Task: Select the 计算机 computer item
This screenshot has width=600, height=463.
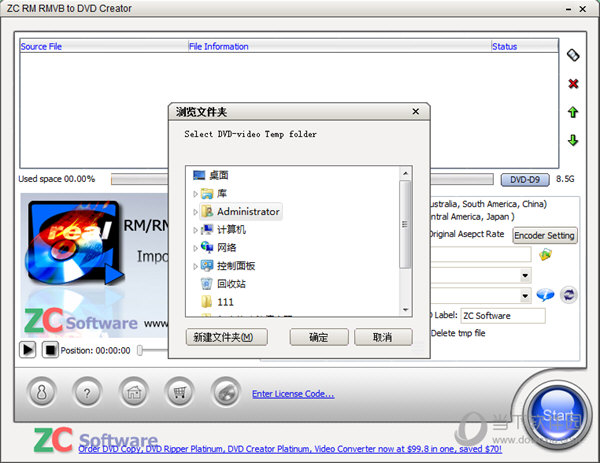Action: pos(231,230)
